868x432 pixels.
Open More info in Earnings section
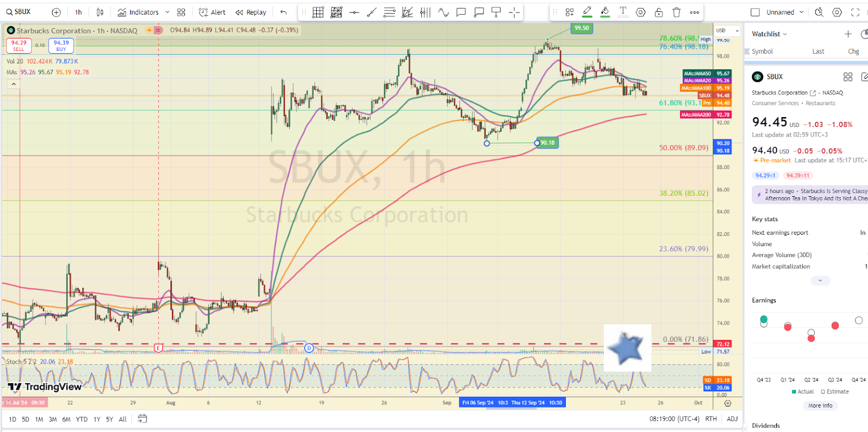[x=820, y=405]
